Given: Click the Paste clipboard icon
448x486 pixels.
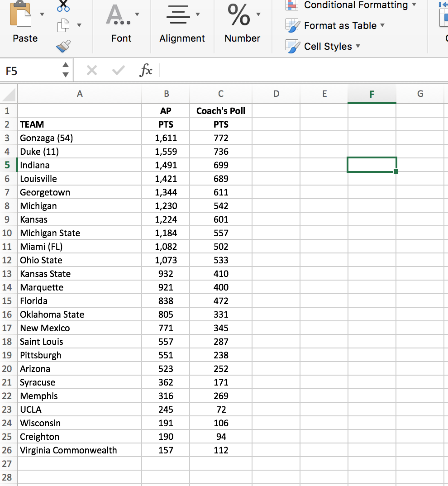Looking at the screenshot, I should click(20, 14).
